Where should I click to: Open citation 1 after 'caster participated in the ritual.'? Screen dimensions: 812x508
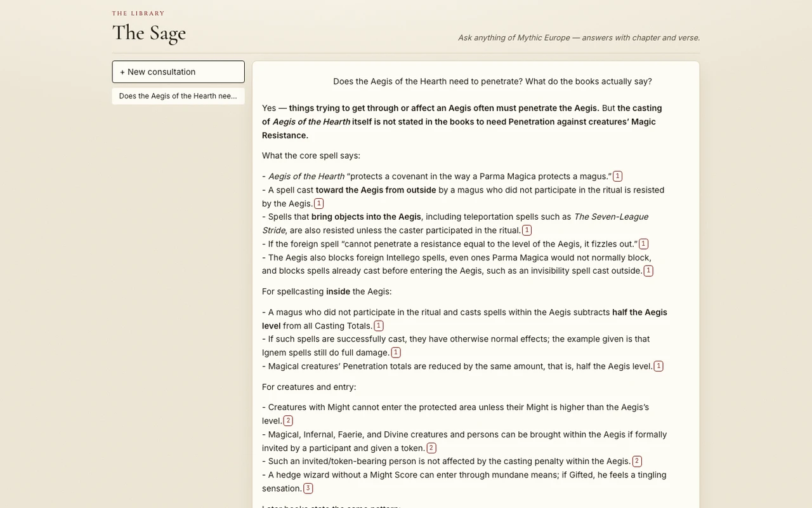[527, 231]
